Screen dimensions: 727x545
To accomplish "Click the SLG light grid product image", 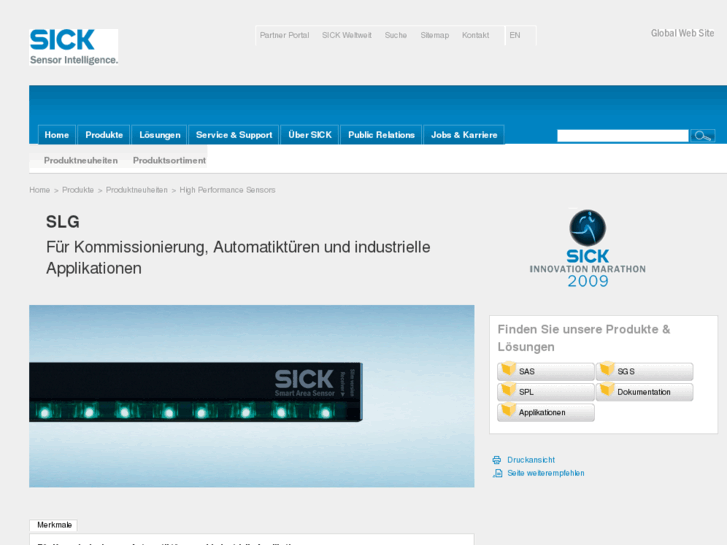I will [251, 396].
